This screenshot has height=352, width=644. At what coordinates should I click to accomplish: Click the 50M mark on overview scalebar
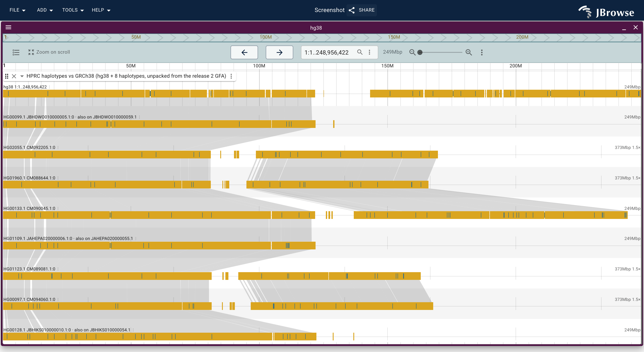[x=136, y=37]
